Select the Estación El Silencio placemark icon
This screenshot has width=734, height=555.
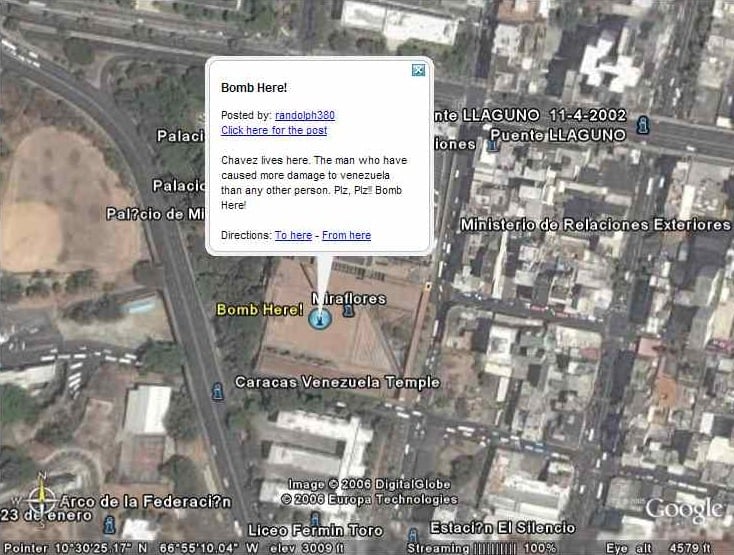[x=412, y=535]
